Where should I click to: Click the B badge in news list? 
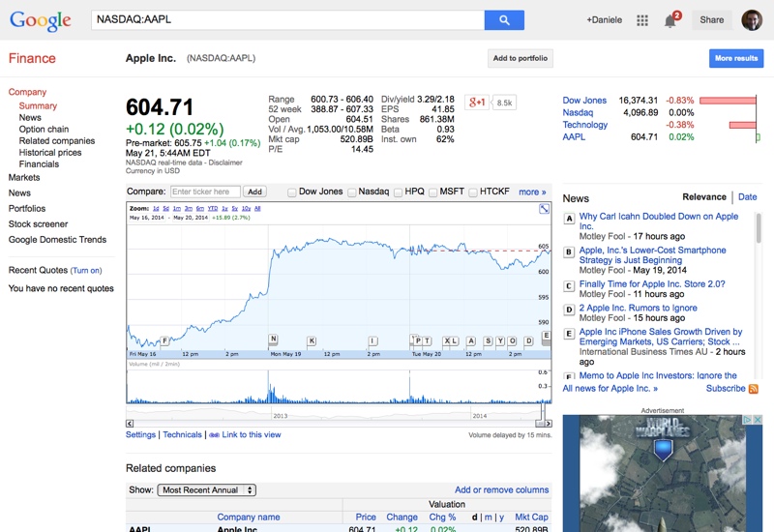point(569,252)
